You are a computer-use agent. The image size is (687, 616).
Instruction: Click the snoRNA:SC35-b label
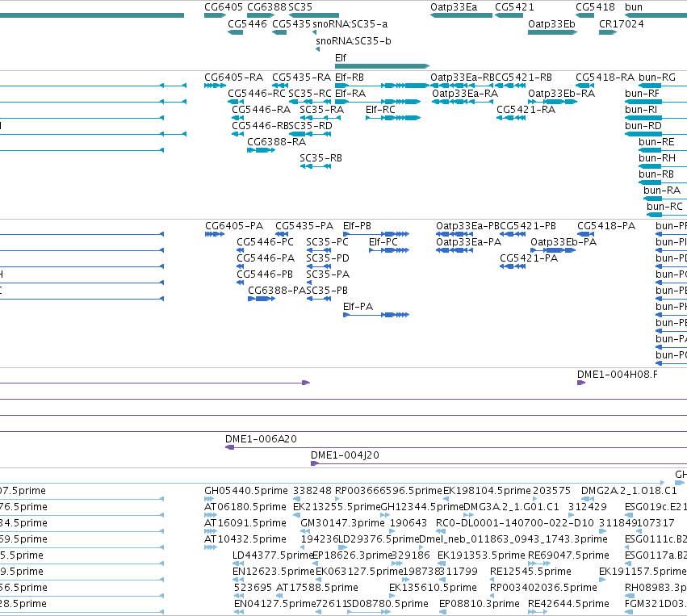click(x=353, y=41)
